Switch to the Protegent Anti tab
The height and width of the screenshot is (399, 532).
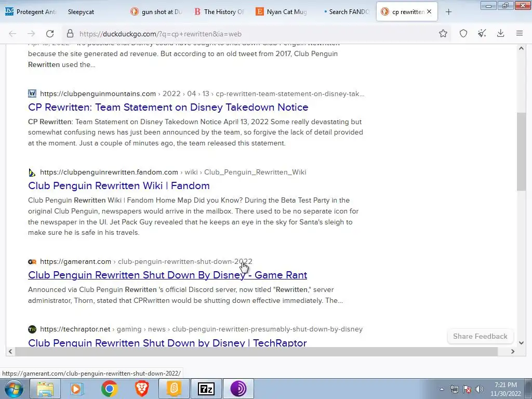(x=31, y=11)
